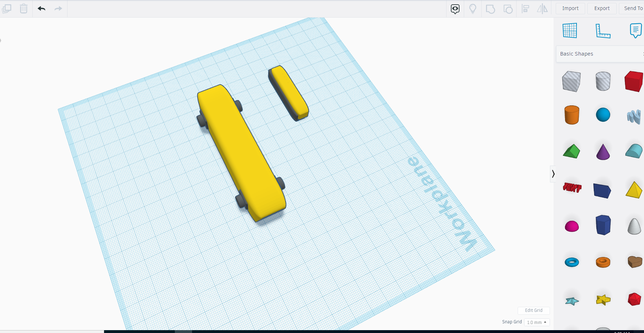Click the rear left gray wheel
The width and height of the screenshot is (644, 333).
click(x=202, y=121)
